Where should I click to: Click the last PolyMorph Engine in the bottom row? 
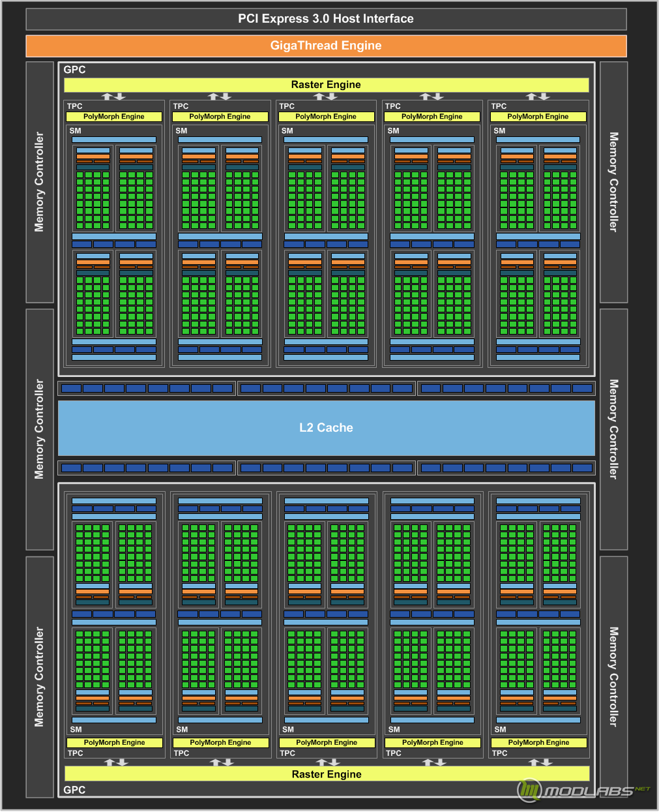pyautogui.click(x=538, y=742)
